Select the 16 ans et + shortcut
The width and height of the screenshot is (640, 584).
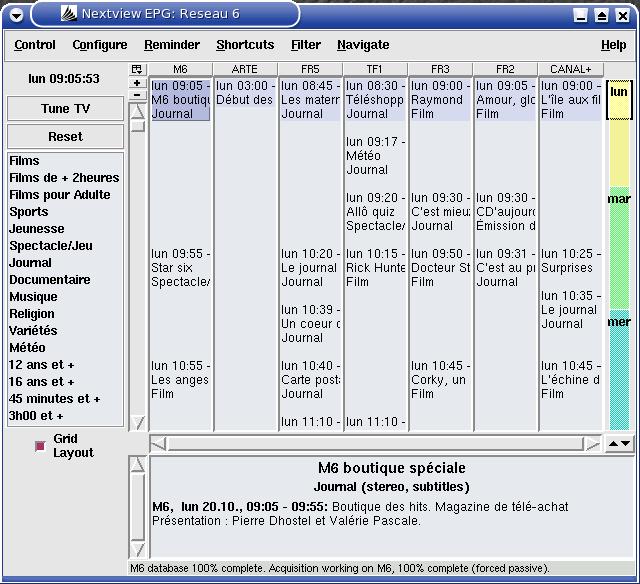[65, 382]
